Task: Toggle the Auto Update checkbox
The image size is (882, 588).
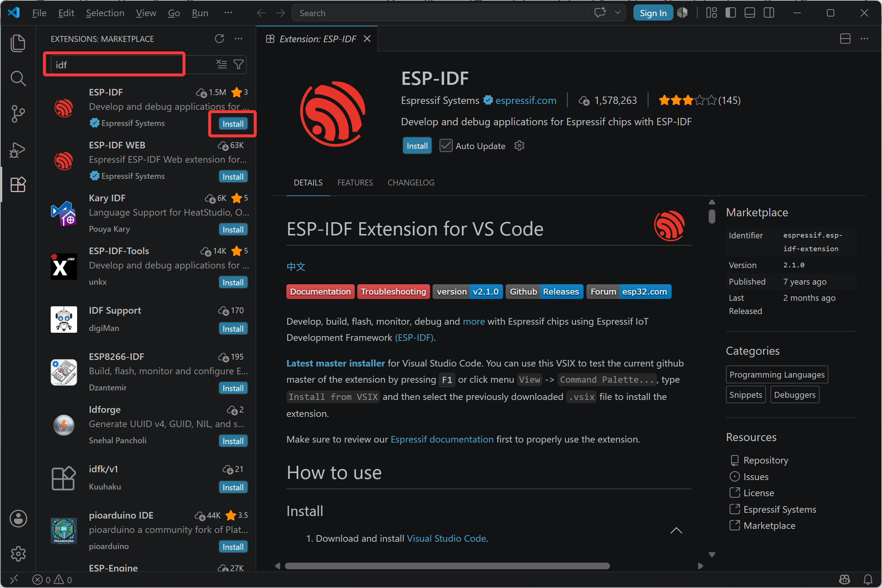Action: pos(446,145)
